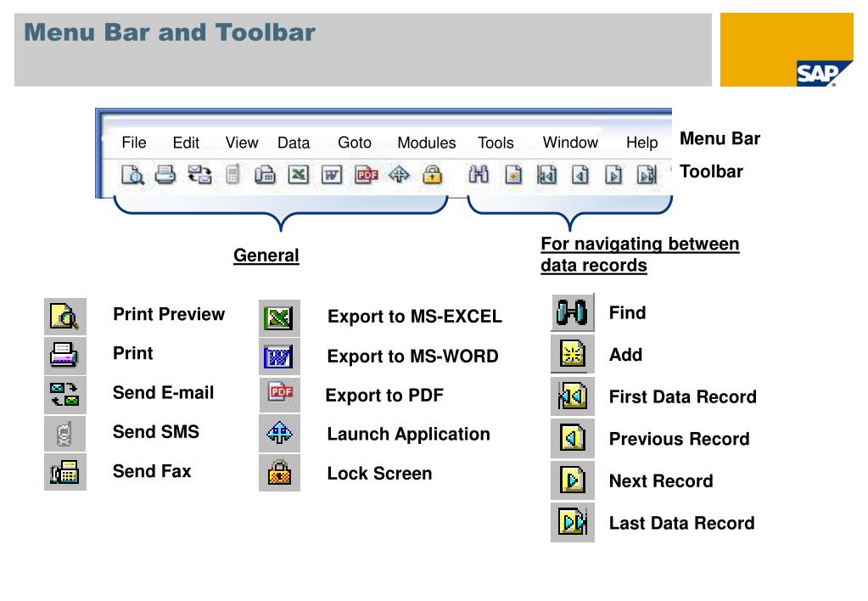Click the 'Export to MS-EXCEL' label text

coord(415,317)
